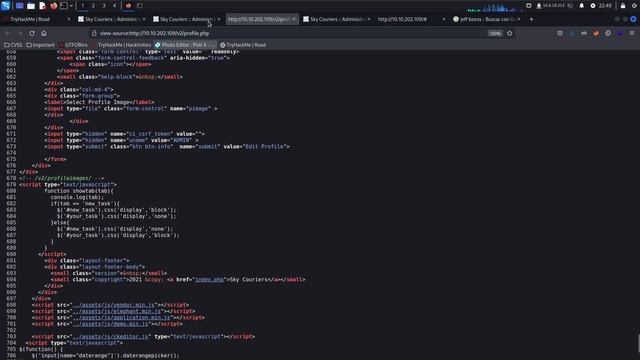Open the Firefox hamburger menu

click(632, 33)
